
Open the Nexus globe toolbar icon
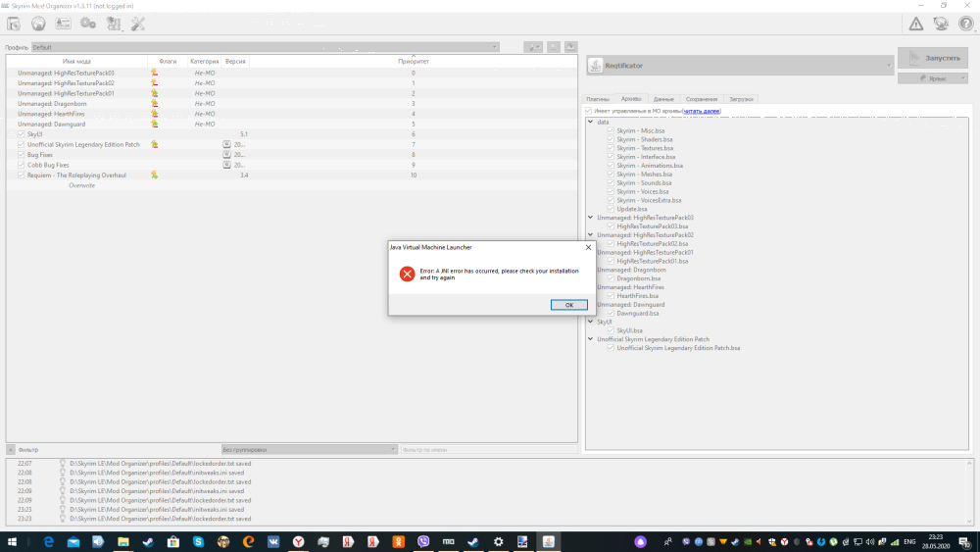[x=39, y=24]
